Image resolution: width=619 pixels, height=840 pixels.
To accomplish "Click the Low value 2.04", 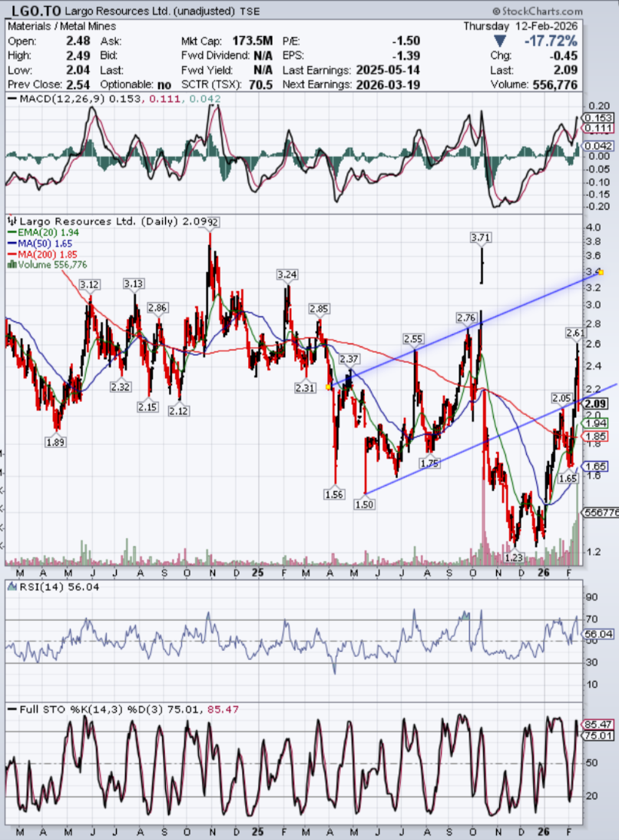I will (x=78, y=70).
